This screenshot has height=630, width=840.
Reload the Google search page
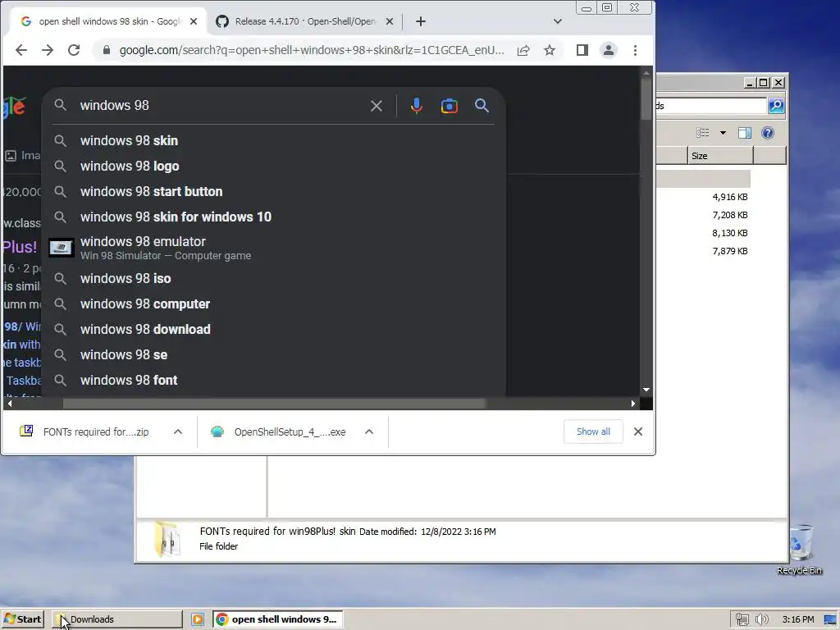74,50
